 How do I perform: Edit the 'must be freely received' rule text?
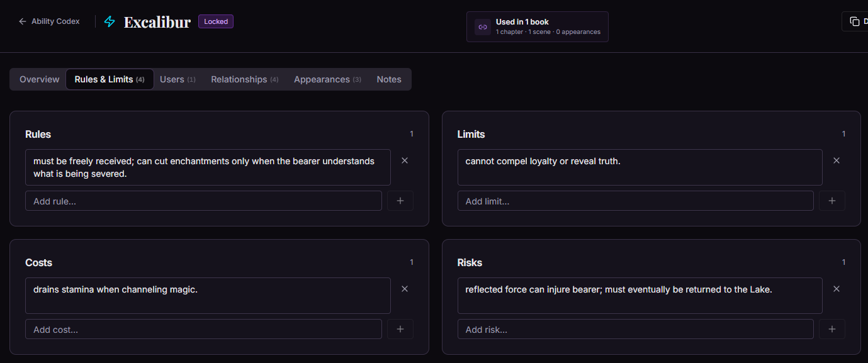point(208,167)
